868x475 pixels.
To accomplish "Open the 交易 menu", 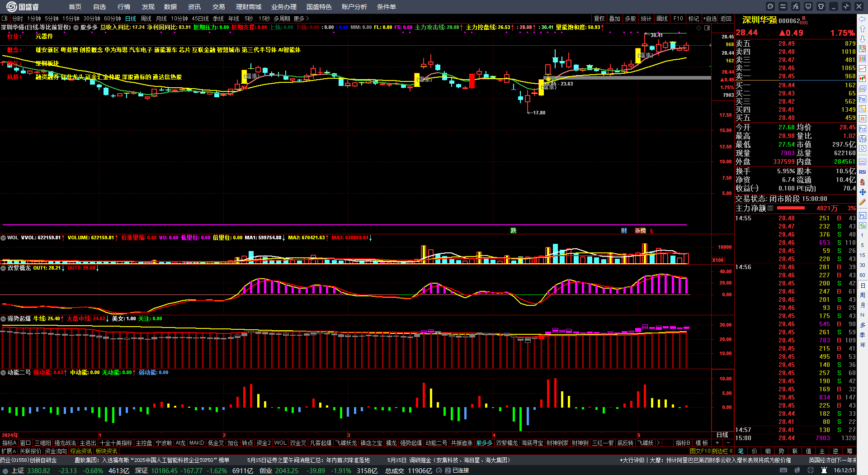I will tap(219, 7).
